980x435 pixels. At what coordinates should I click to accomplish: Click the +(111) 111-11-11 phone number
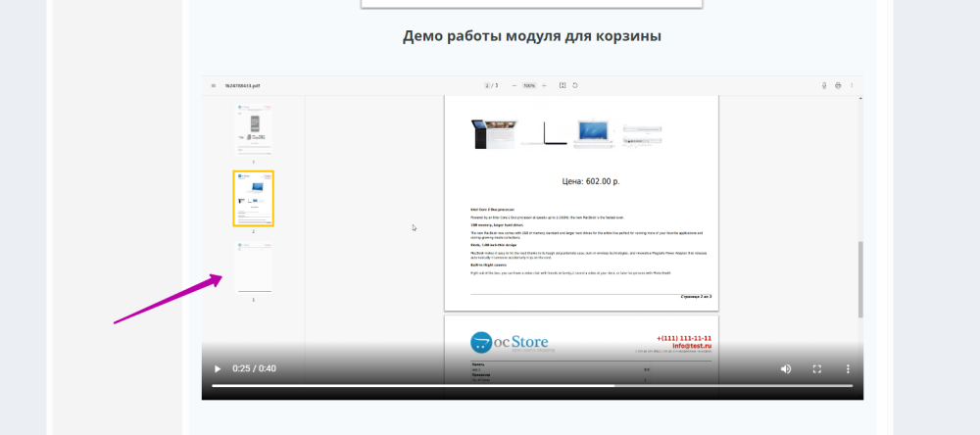click(684, 338)
